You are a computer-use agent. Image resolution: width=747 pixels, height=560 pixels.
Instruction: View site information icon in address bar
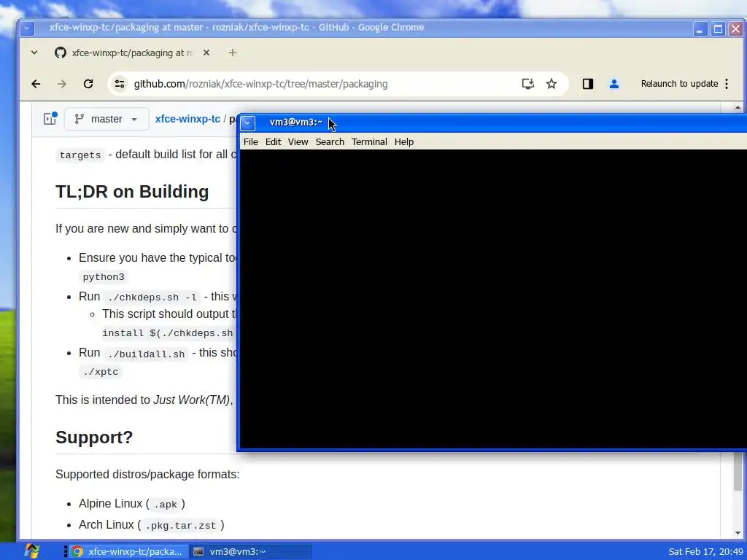[x=119, y=84]
